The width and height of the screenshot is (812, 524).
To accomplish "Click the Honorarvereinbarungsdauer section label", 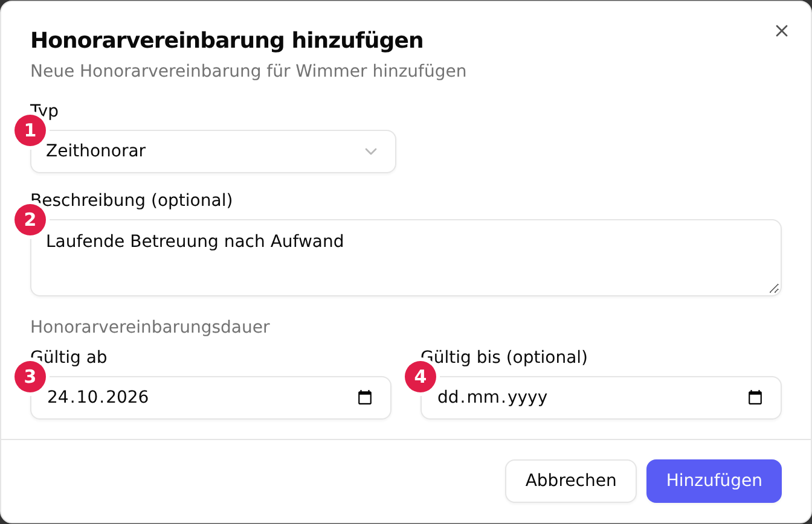I will point(150,327).
